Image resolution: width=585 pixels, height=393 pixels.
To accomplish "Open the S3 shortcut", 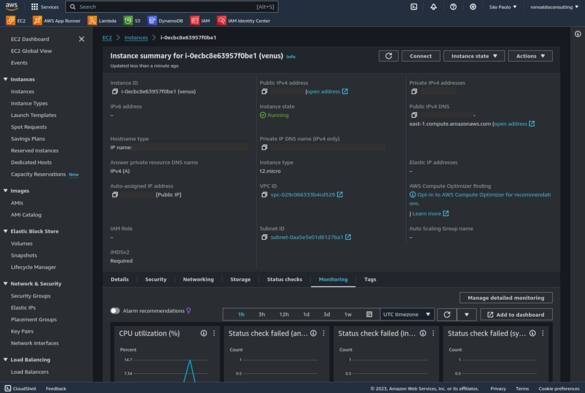I will [132, 21].
